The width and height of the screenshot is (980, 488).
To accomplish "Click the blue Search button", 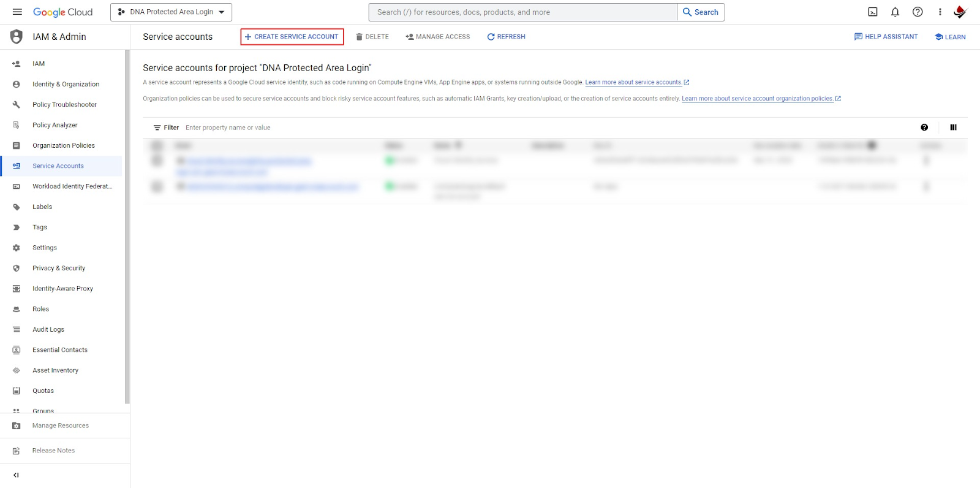I will [701, 12].
